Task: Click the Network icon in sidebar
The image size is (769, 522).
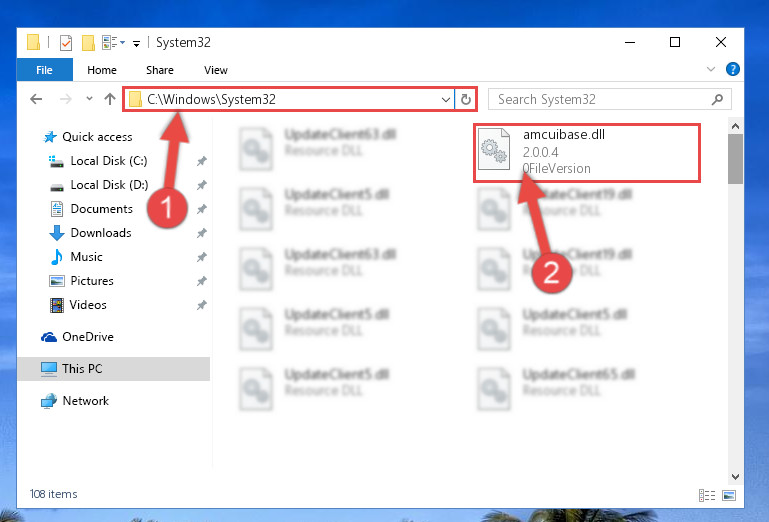Action: pyautogui.click(x=49, y=401)
